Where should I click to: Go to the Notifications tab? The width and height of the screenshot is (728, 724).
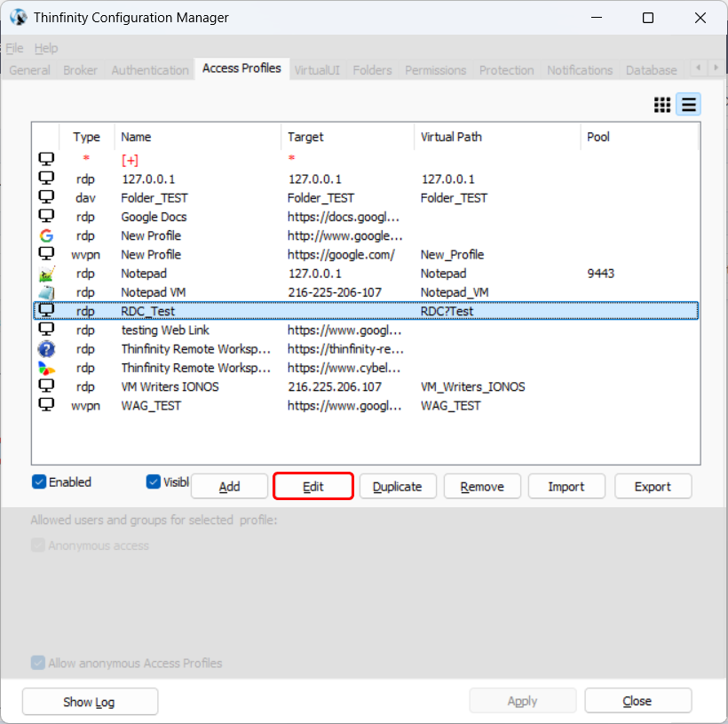(x=580, y=70)
